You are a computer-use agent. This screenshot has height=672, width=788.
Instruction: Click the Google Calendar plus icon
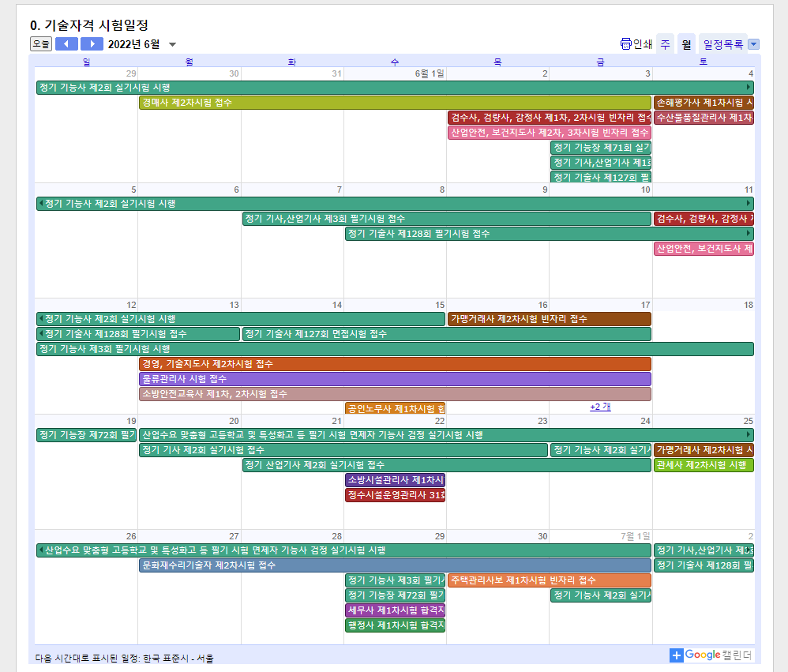click(676, 655)
